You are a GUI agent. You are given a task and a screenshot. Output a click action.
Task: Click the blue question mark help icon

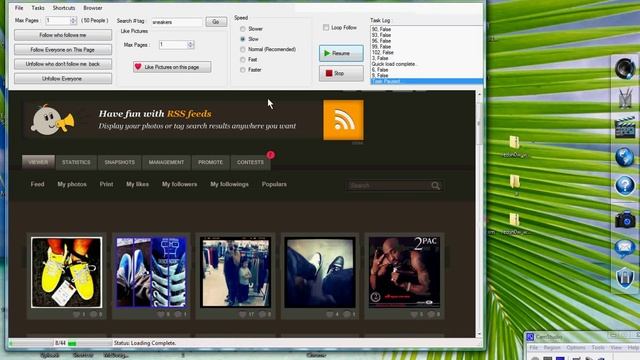coord(625,186)
